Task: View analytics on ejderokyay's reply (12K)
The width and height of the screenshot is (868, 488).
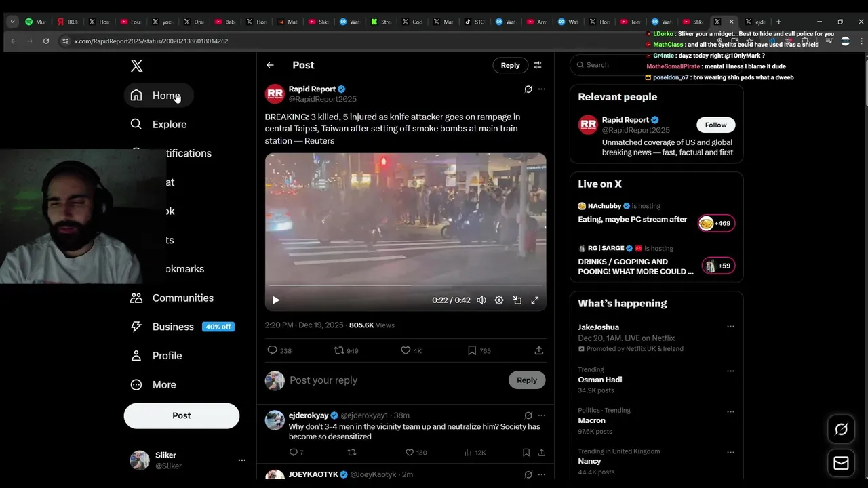Action: (475, 453)
